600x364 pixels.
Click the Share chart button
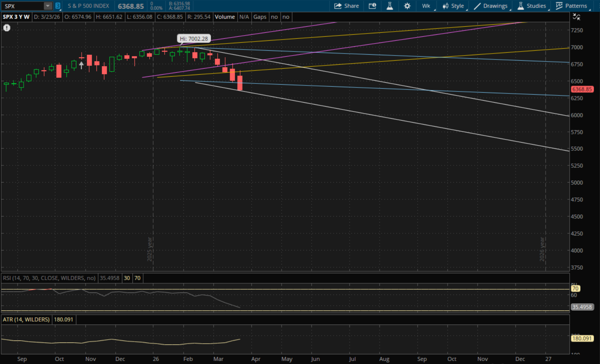pyautogui.click(x=346, y=6)
